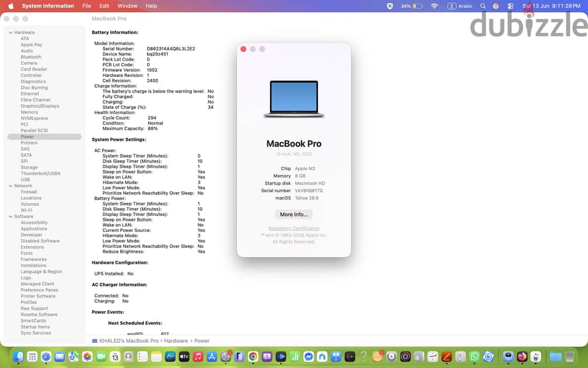Open the System Information app menu
Image resolution: width=588 pixels, height=368 pixels.
click(48, 6)
